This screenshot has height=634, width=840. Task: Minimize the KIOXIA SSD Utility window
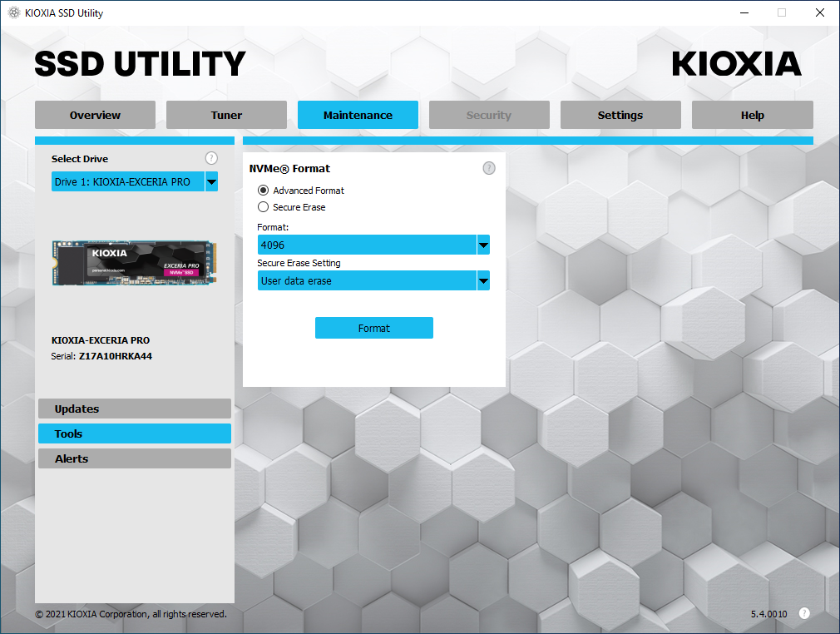[744, 12]
